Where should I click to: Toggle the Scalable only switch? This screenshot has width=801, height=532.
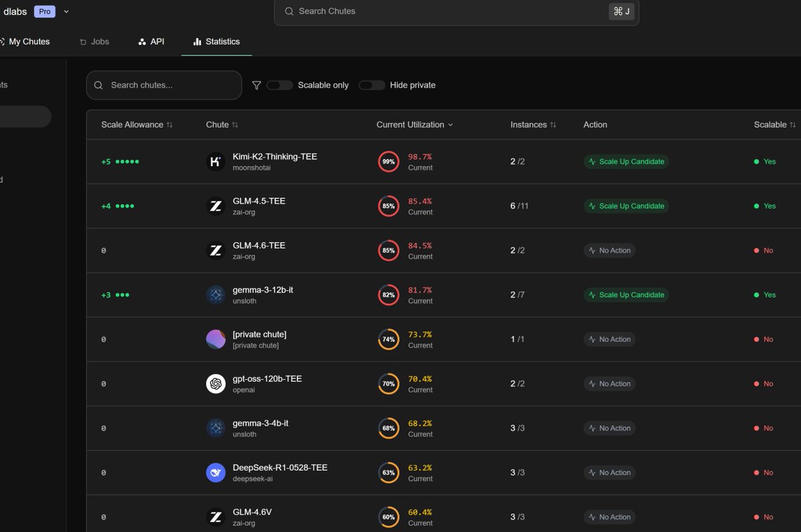click(x=280, y=85)
